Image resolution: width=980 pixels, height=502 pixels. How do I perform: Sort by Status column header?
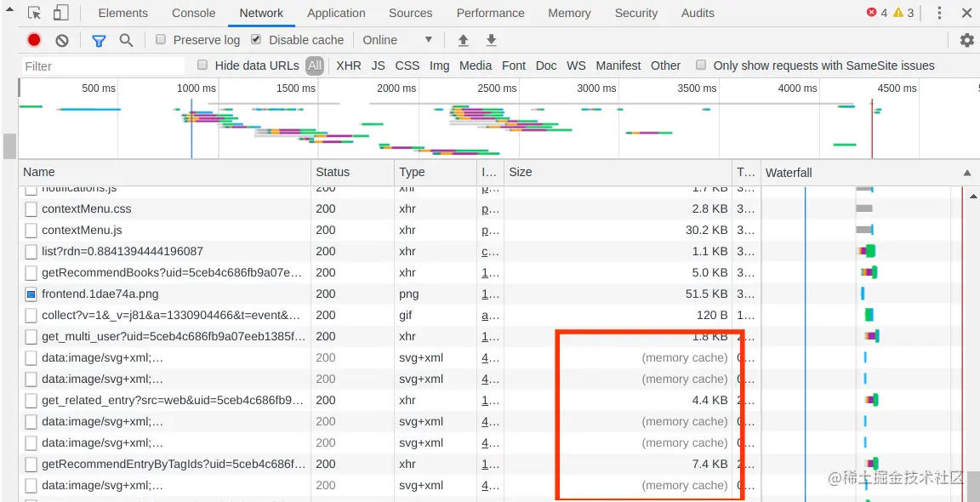[352, 172]
